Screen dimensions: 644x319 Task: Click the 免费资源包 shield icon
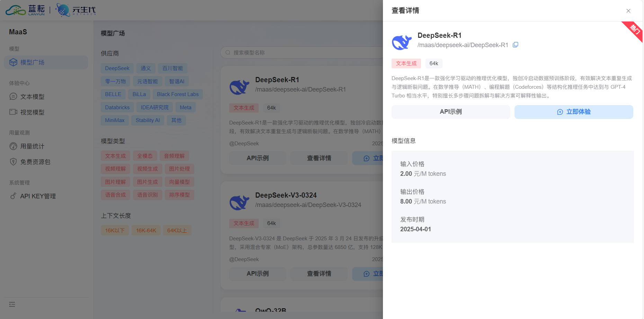13,162
